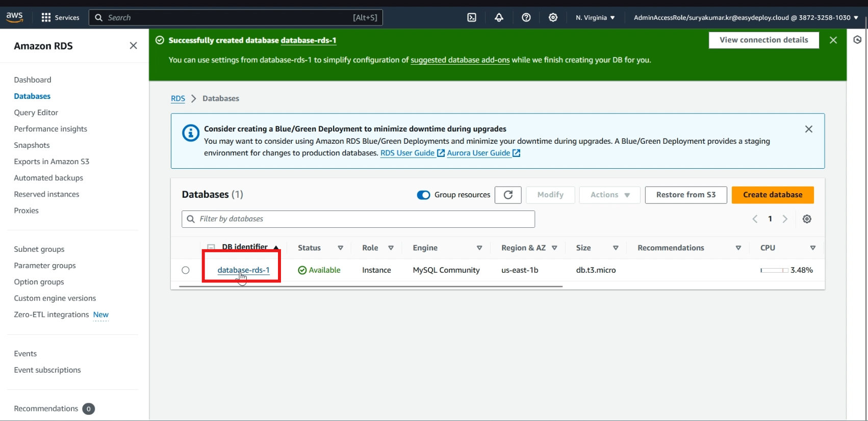Click the horizontal table scrollbar

coord(371,286)
